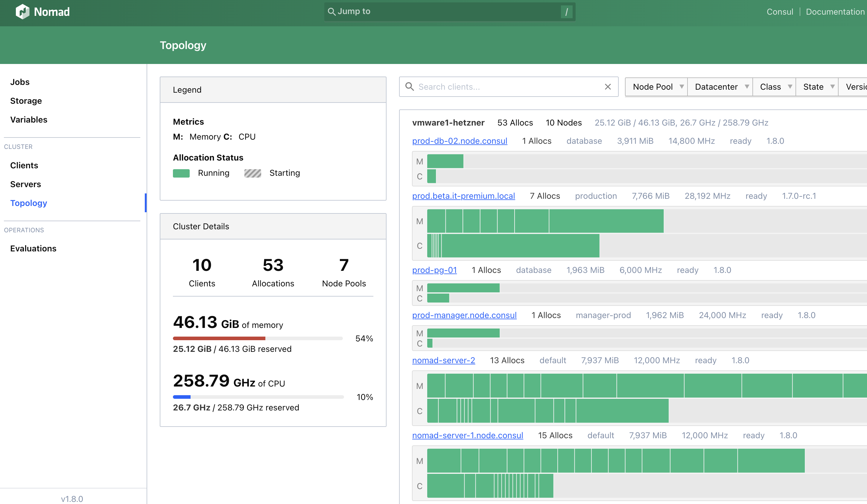Open the Consul link in header
867x504 pixels.
point(780,12)
